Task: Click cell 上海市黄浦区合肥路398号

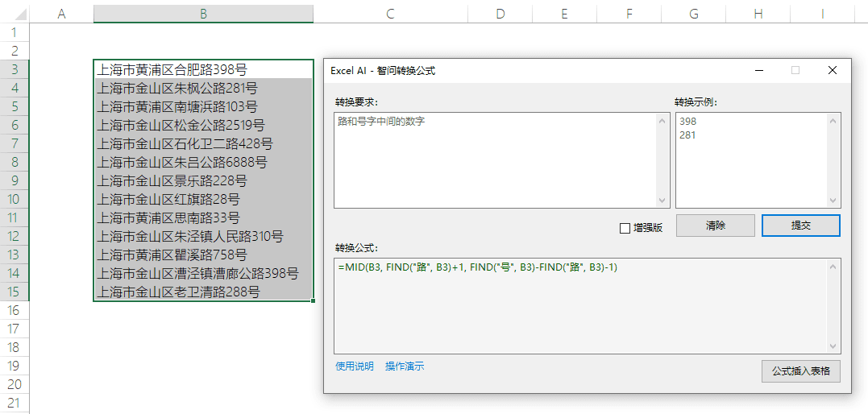Action: (x=204, y=69)
